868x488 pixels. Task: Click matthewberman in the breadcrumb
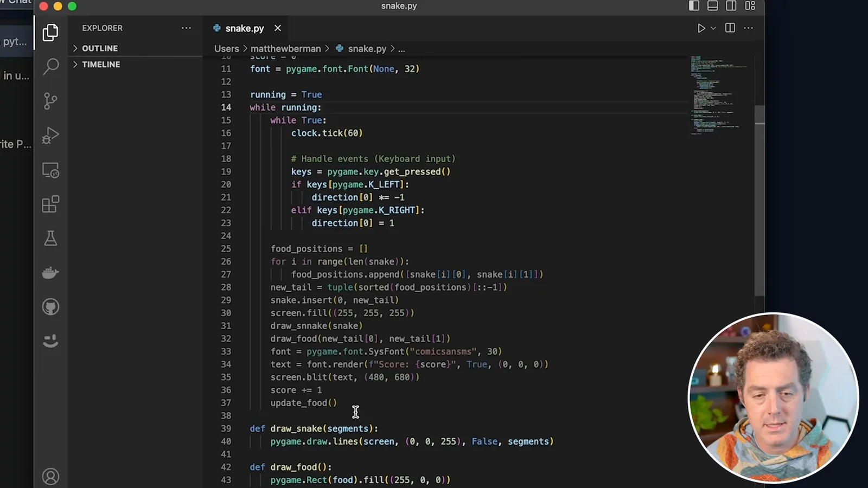(285, 49)
